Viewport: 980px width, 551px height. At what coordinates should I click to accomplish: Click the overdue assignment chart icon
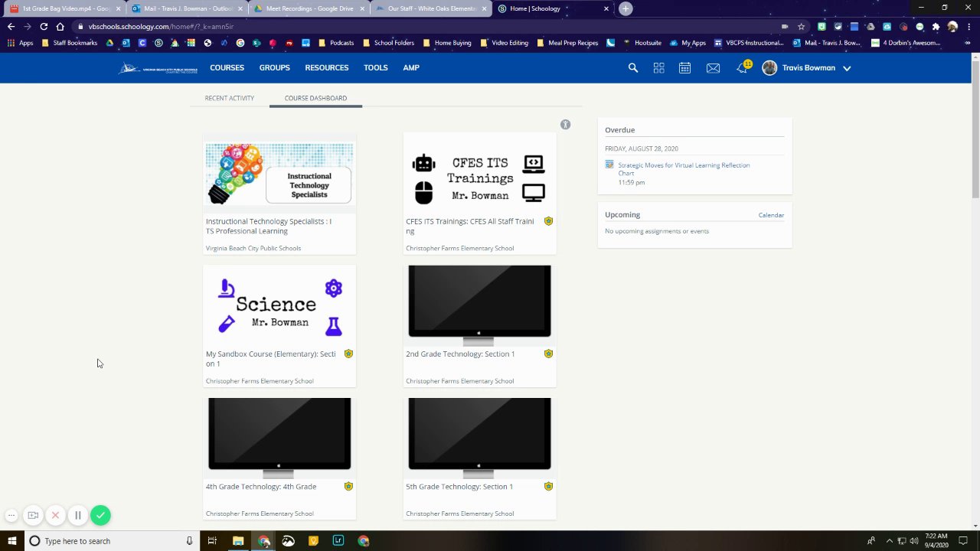(x=609, y=165)
